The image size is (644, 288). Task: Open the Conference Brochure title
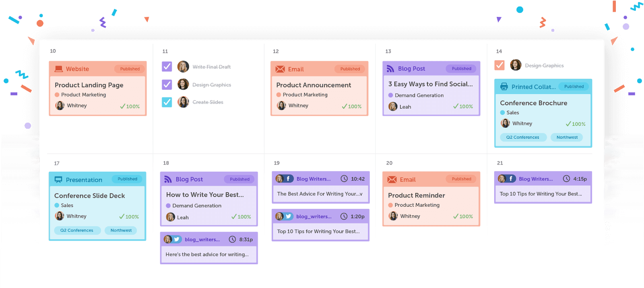tap(534, 103)
